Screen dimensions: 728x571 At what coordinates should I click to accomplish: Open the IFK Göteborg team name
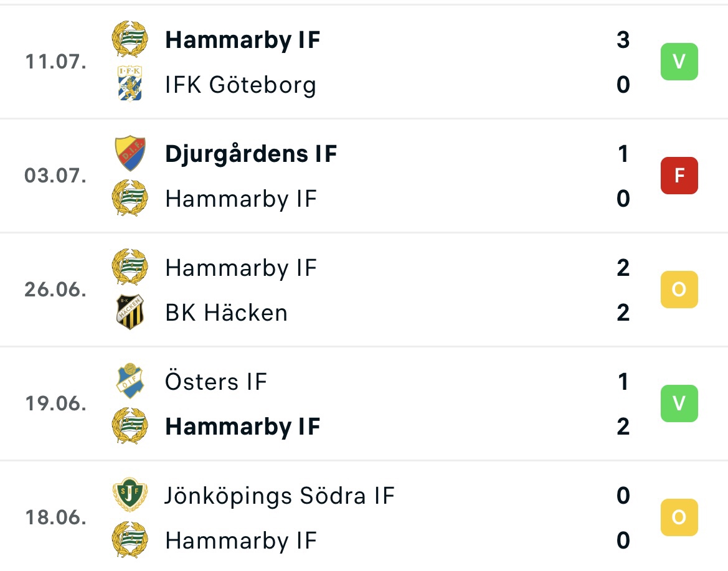240,85
